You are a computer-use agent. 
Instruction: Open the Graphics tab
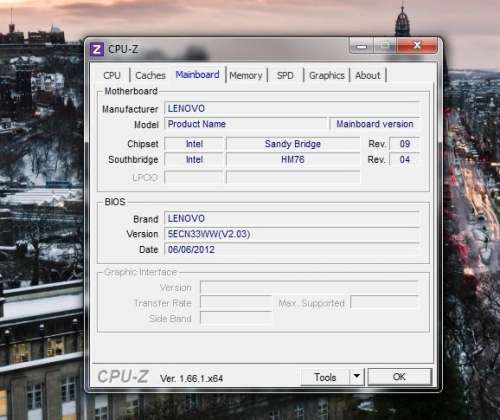[327, 76]
